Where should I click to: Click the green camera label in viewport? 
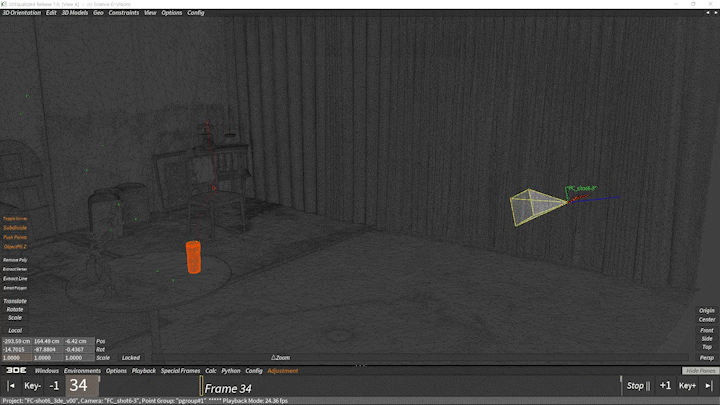click(x=581, y=189)
